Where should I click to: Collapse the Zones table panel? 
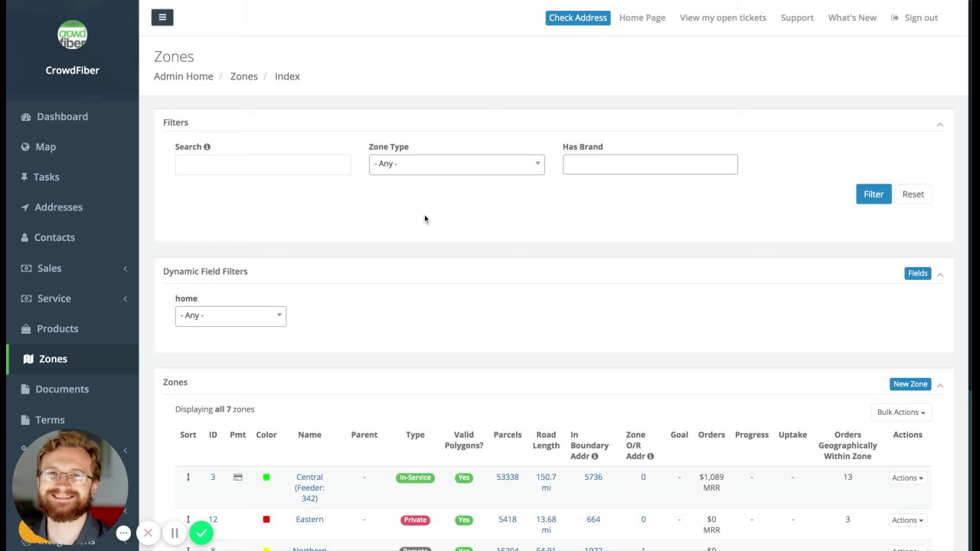[940, 385]
